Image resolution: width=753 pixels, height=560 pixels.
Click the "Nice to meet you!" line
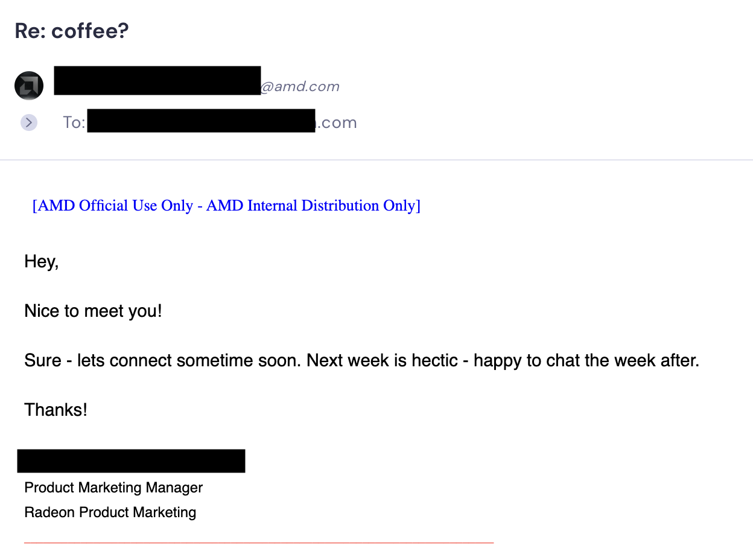click(x=93, y=311)
